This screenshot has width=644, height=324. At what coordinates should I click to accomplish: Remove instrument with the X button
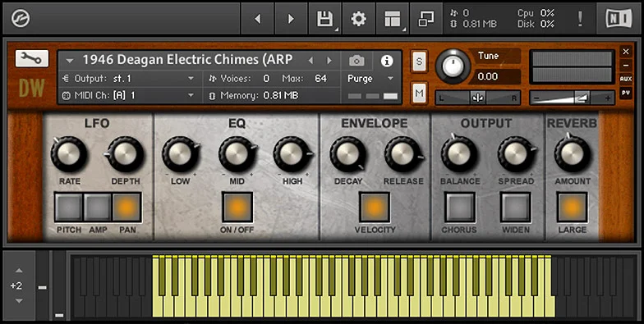tap(626, 51)
